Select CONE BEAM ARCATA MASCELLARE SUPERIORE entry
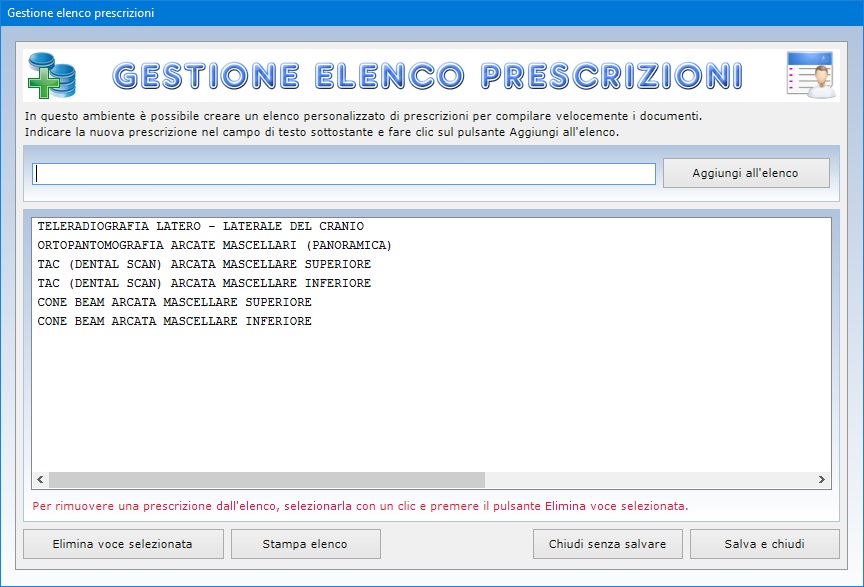 click(x=174, y=302)
